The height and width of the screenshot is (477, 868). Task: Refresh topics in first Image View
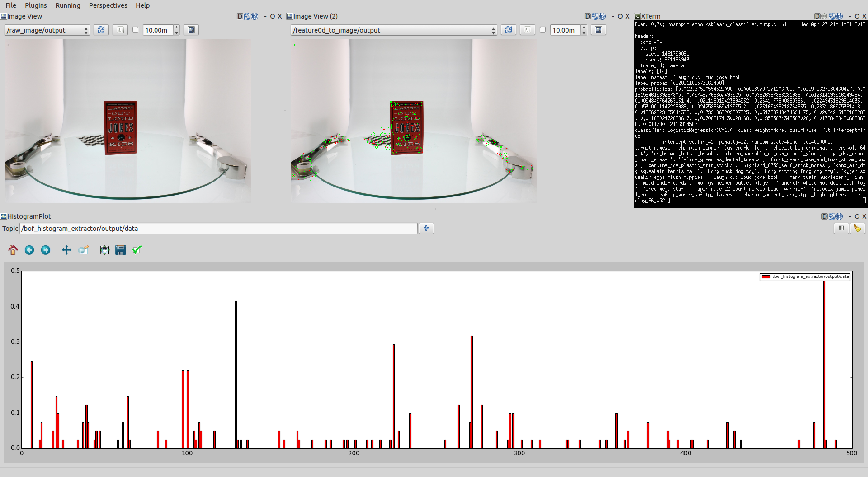101,30
